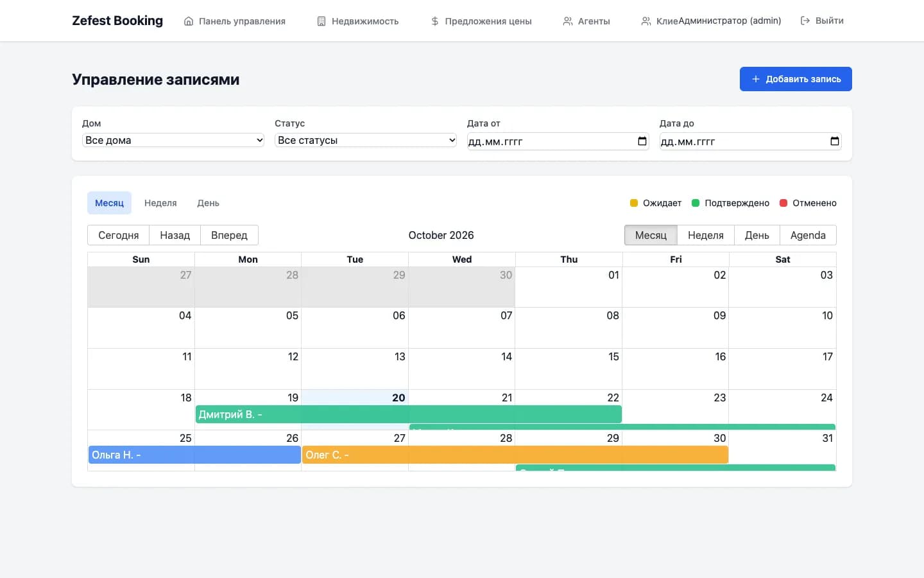Go to previous month with Назад
The width and height of the screenshot is (924, 578).
(x=175, y=235)
